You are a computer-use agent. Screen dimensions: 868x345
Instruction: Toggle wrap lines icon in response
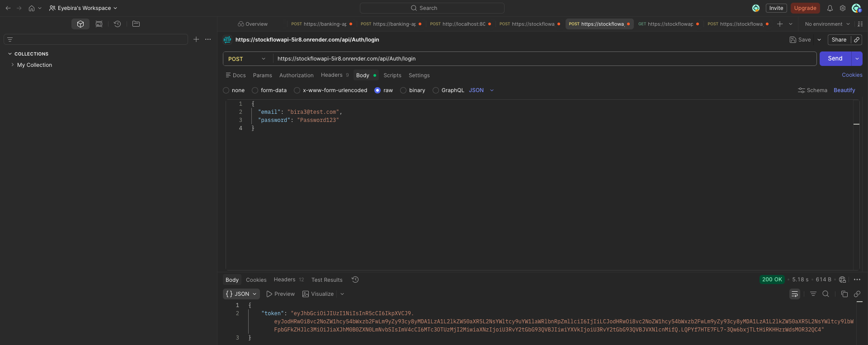(795, 294)
